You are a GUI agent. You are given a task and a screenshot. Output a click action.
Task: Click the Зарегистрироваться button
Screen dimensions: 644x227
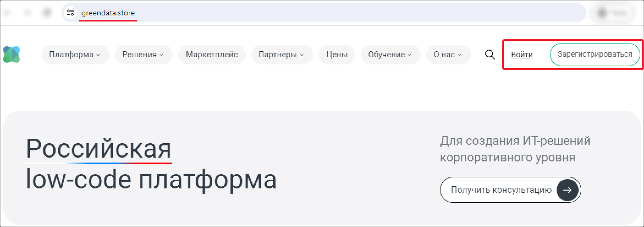595,55
